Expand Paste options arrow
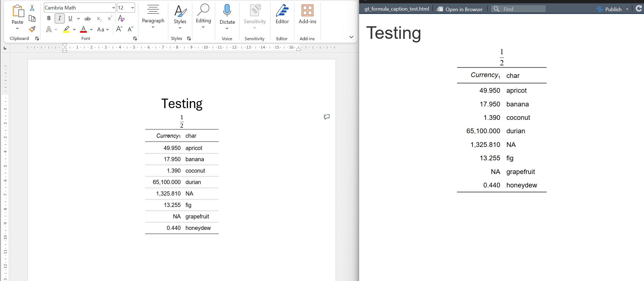644x281 pixels. (17, 28)
